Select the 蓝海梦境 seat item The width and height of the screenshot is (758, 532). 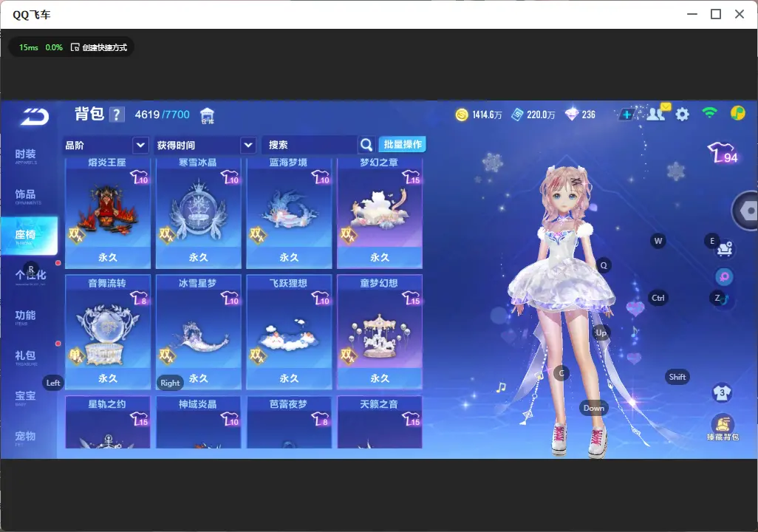point(289,213)
